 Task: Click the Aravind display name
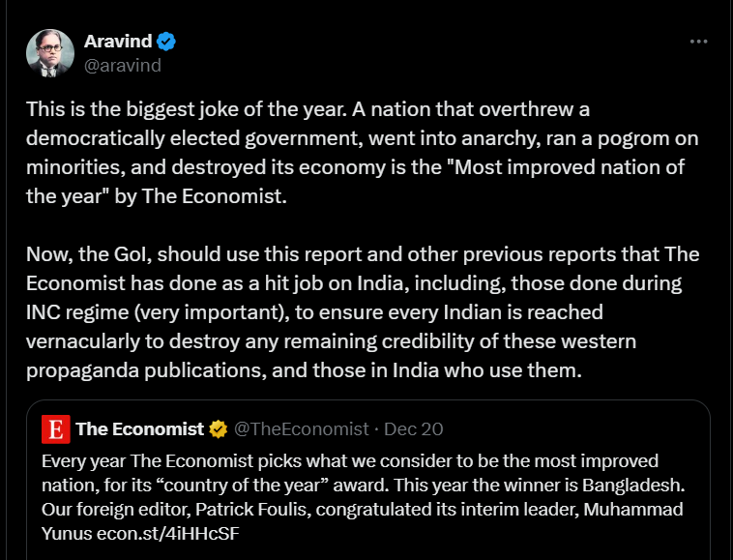click(118, 42)
